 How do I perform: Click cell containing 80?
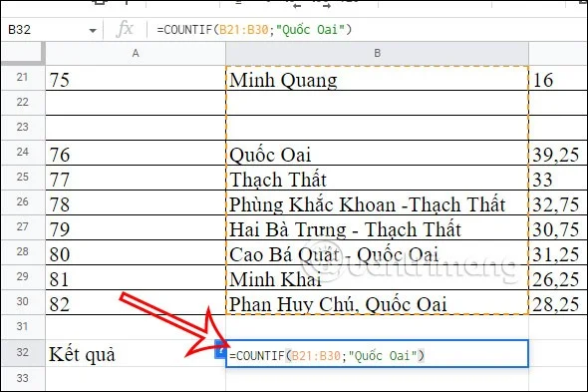(136, 252)
